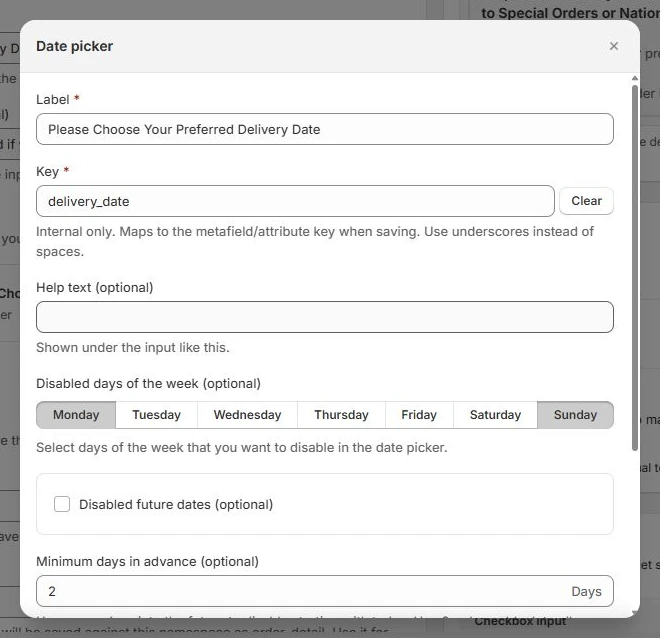Click the Minimum days in advance field
This screenshot has height=638, width=660.
[325, 591]
